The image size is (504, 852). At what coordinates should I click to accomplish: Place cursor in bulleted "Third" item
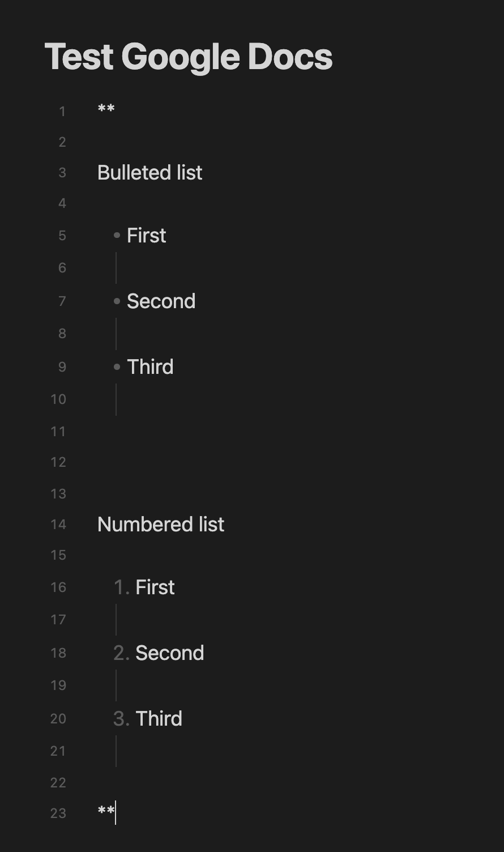click(x=150, y=367)
